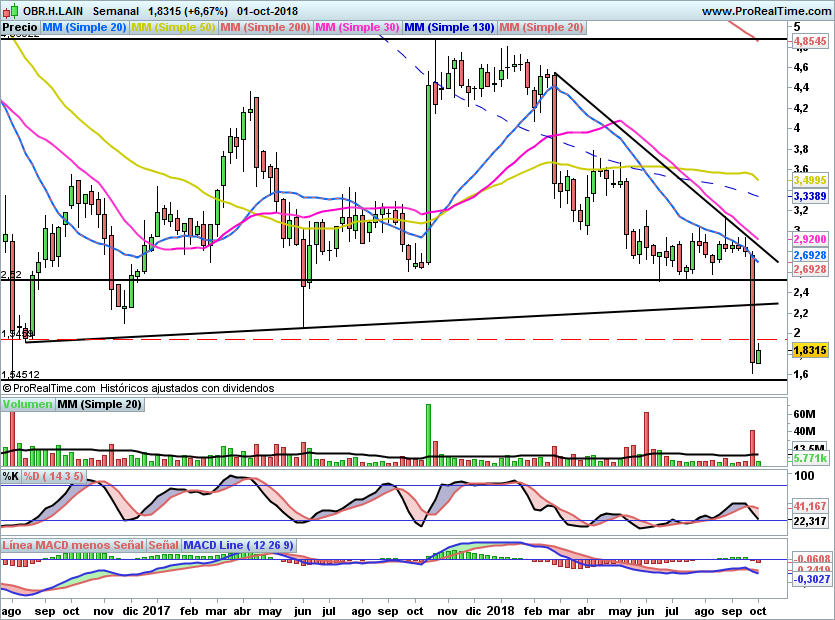The width and height of the screenshot is (835, 620).
Task: Select the yellow MM (Simple 50) legend
Action: [173, 27]
